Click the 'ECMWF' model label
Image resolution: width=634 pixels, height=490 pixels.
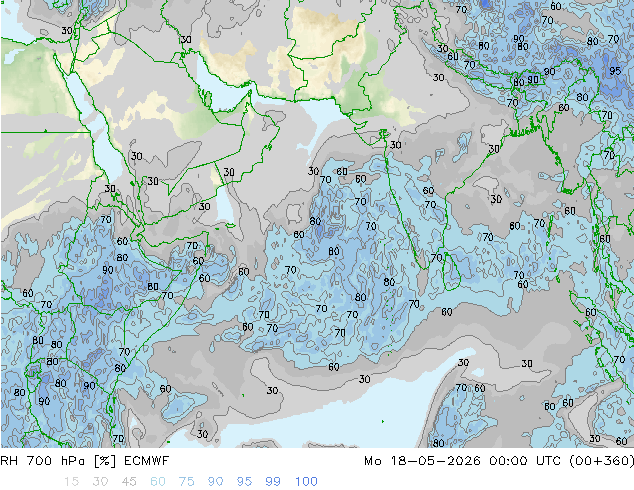pyautogui.click(x=146, y=461)
